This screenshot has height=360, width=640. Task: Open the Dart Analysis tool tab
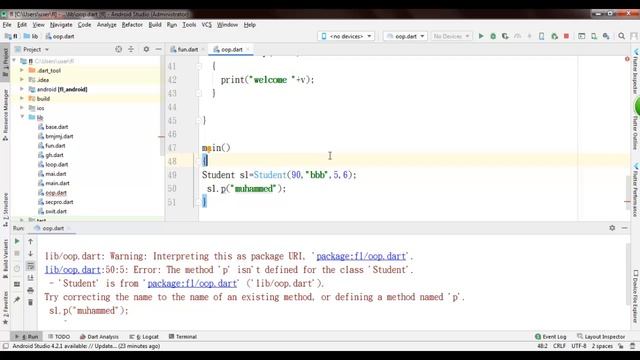[x=99, y=336]
